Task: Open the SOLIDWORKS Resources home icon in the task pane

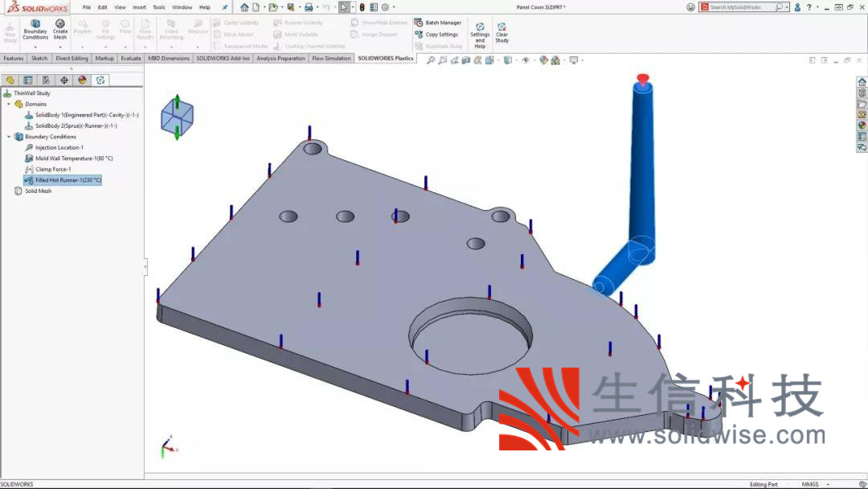Action: point(862,82)
